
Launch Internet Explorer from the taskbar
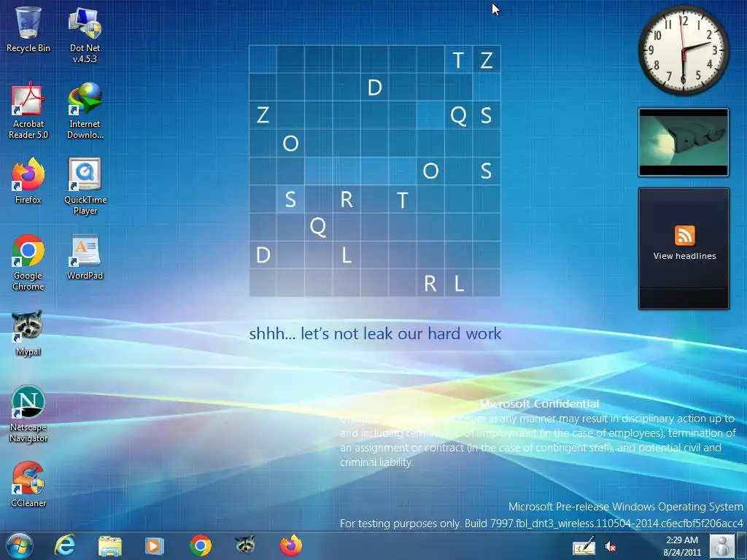coord(65,545)
